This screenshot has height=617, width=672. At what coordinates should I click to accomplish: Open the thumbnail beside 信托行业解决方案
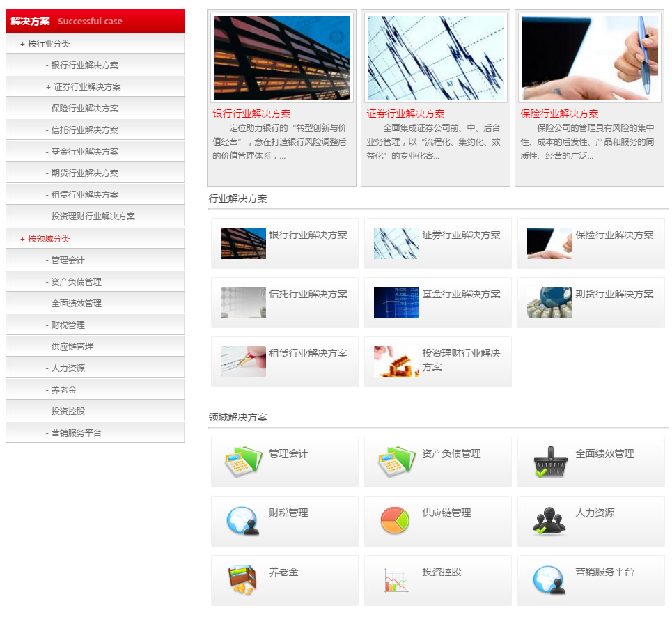tap(243, 302)
